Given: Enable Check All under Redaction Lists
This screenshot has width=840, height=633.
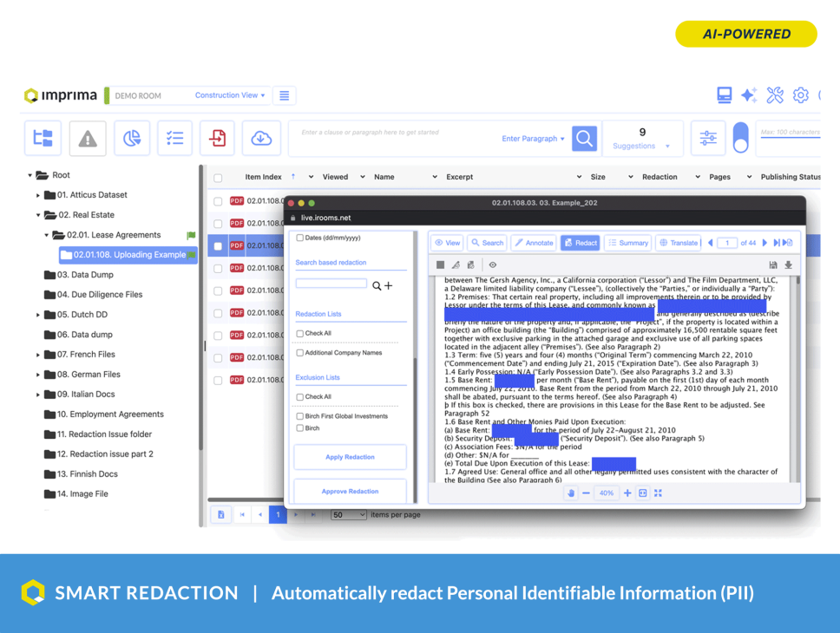Looking at the screenshot, I should [299, 333].
